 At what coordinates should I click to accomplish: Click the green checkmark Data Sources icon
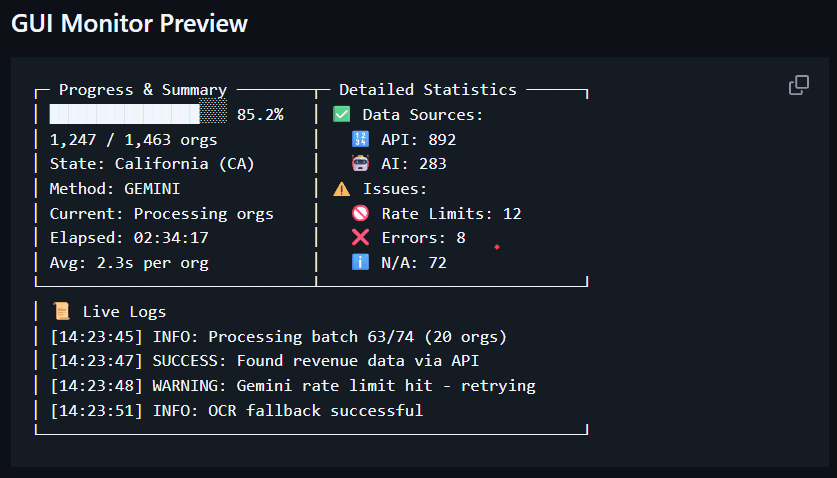click(342, 114)
